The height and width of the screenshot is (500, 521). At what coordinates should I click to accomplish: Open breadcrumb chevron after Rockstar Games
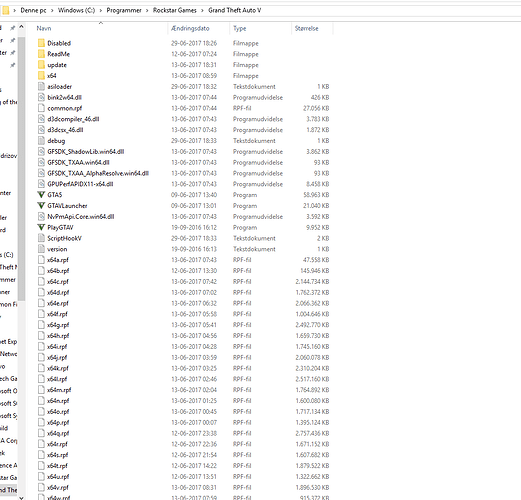pyautogui.click(x=202, y=11)
